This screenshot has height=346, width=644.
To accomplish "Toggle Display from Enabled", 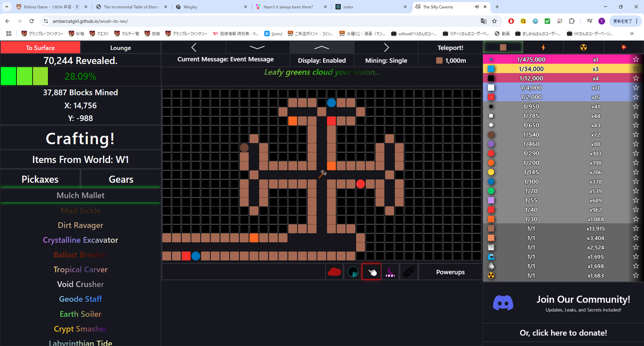I will point(321,60).
